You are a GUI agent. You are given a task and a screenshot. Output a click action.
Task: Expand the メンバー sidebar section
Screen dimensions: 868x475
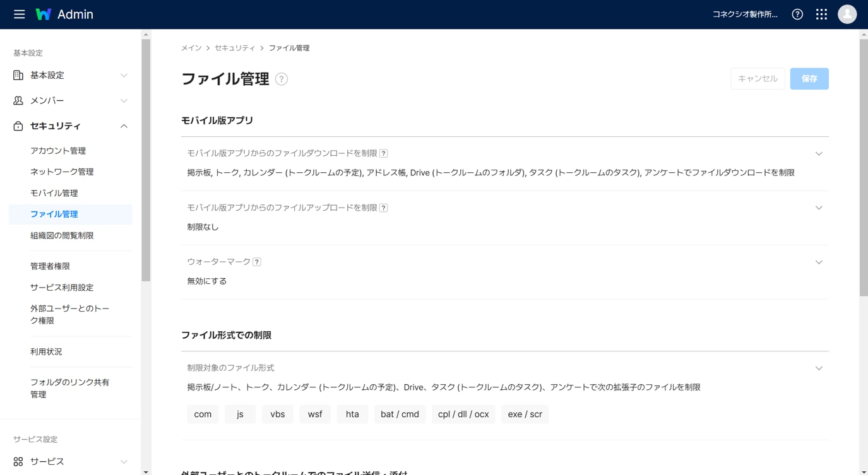[124, 100]
